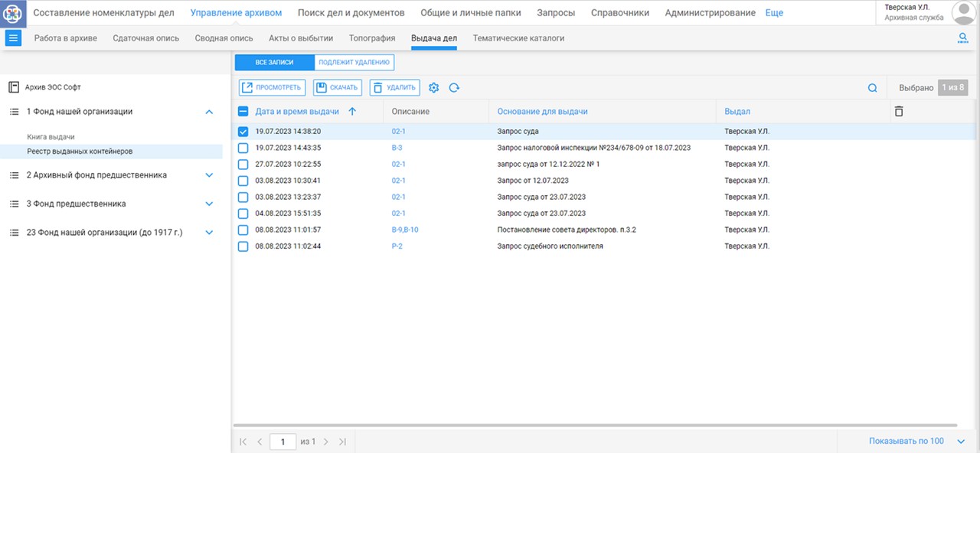Collapse 1 Фонд нашей организации

[x=209, y=112]
